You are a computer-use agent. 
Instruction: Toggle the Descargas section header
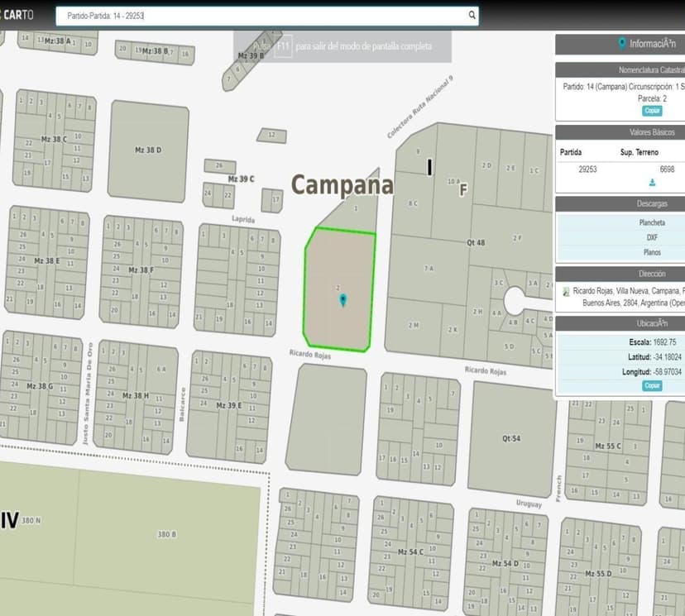pos(652,203)
